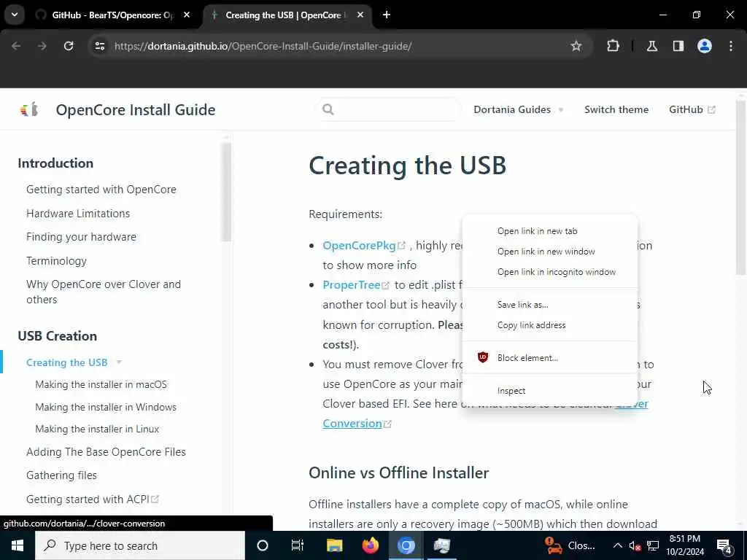Open Finding your hardware page

coord(81,237)
